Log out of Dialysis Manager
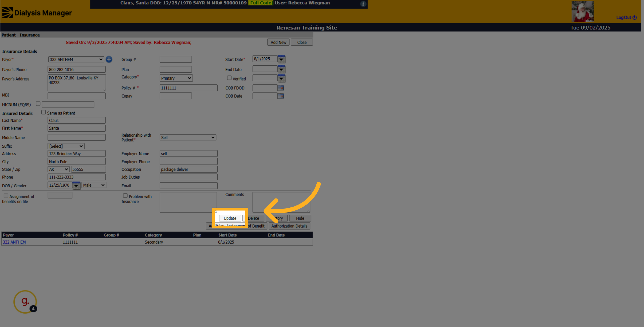Image resolution: width=644 pixels, height=327 pixels. point(626,17)
